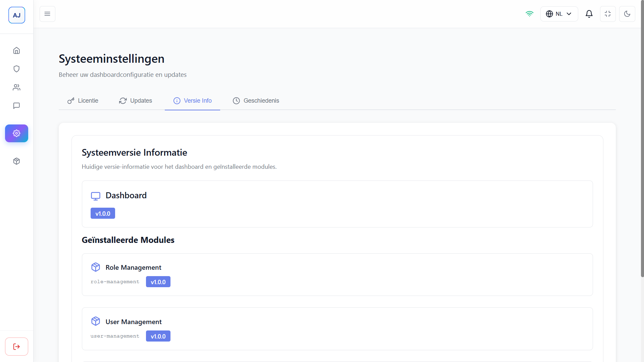
Task: Click the Dashboard v1.0.0 version badge
Action: 103,213
